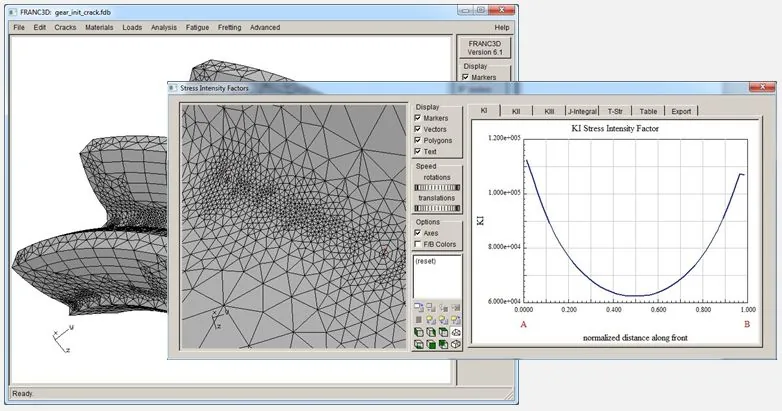The image size is (782, 411).
Task: Click the Export tab
Action: pyautogui.click(x=681, y=111)
